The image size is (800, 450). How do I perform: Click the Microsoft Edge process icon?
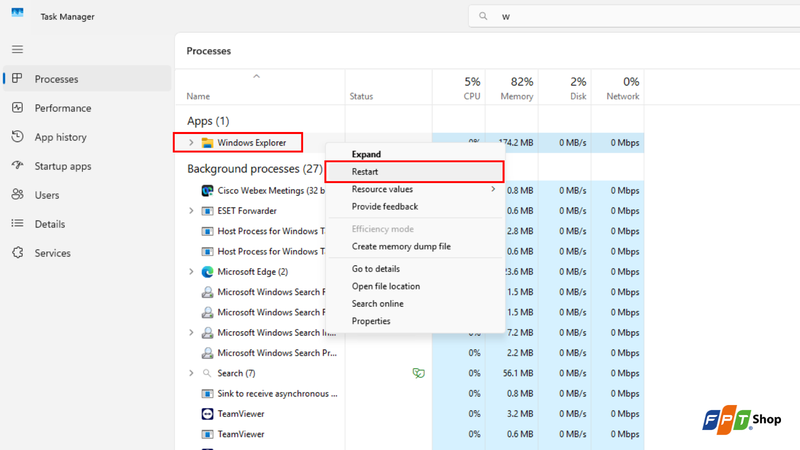pos(207,272)
